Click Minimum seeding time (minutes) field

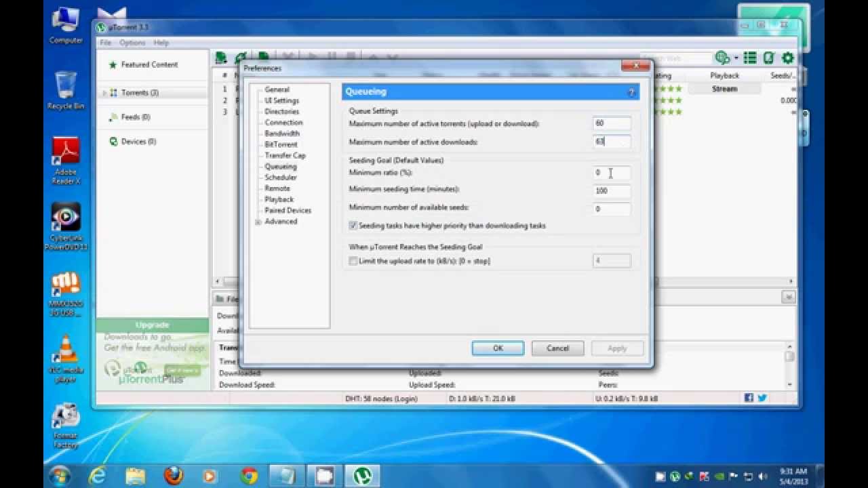click(612, 191)
